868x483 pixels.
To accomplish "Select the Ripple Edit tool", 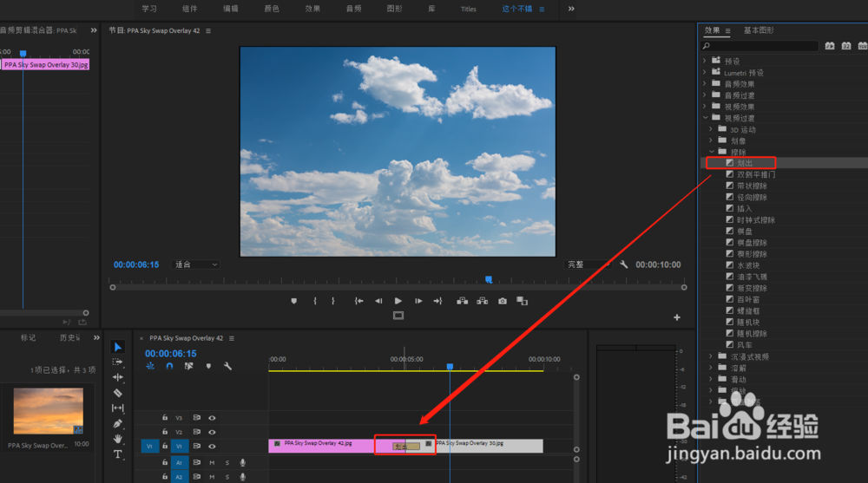I will tap(117, 377).
